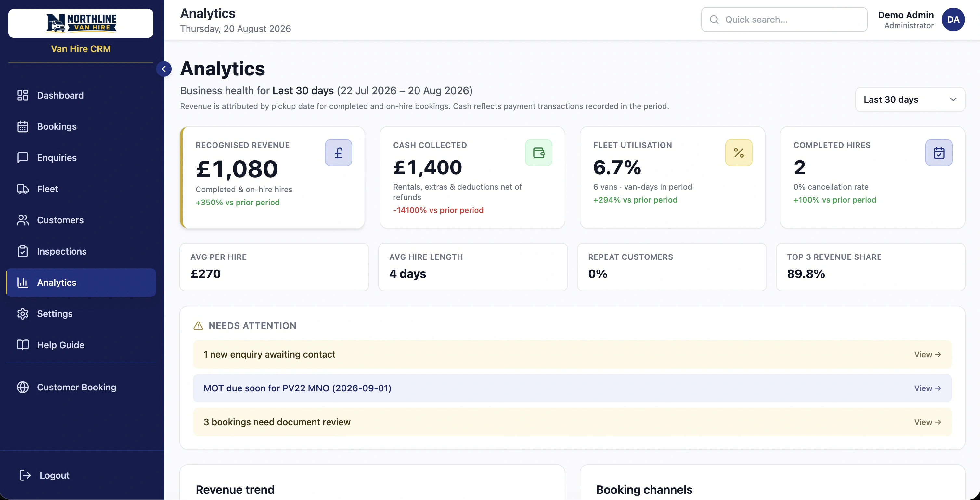Click the 3 bookings need document review row
The width and height of the screenshot is (980, 500).
pyautogui.click(x=572, y=422)
